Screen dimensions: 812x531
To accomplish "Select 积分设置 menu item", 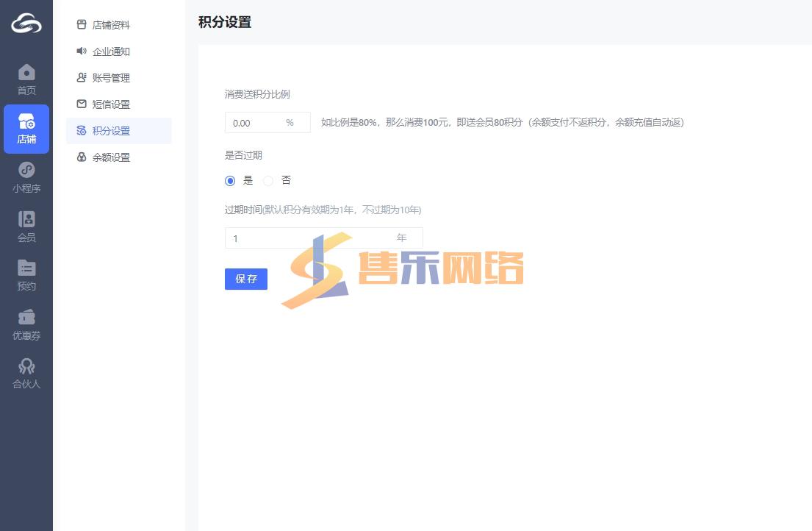I will pos(119,131).
